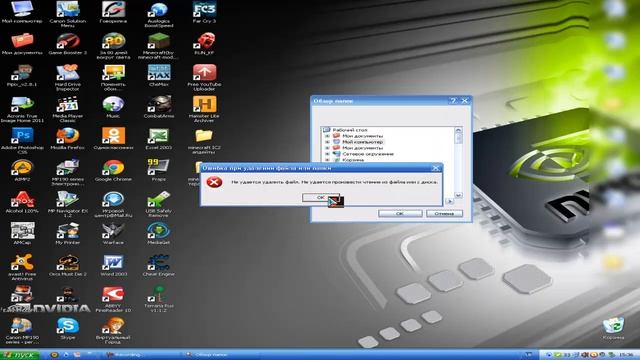640x360 pixels.
Task: Open the Мой компьютер desktop icon
Action: tap(22, 12)
